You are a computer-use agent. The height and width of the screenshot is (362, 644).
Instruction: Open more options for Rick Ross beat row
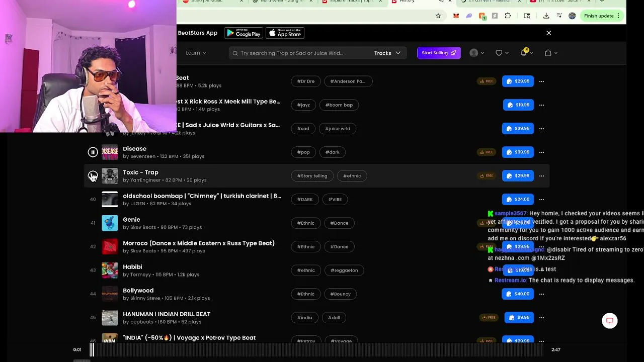coord(541,105)
